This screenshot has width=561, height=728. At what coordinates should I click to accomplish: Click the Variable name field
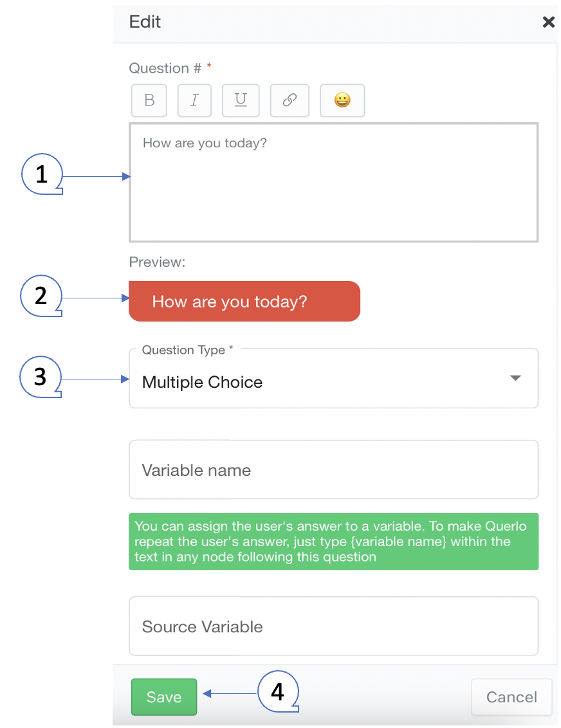(x=333, y=469)
